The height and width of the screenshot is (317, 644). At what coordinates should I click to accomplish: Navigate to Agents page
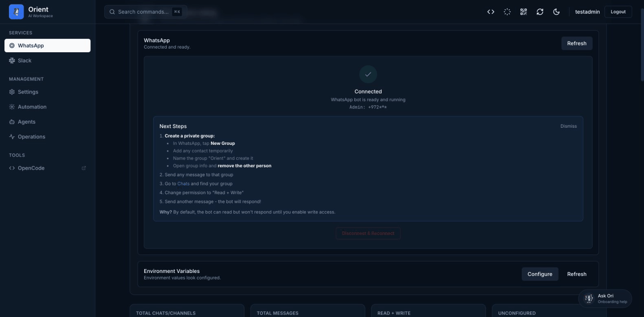[26, 122]
